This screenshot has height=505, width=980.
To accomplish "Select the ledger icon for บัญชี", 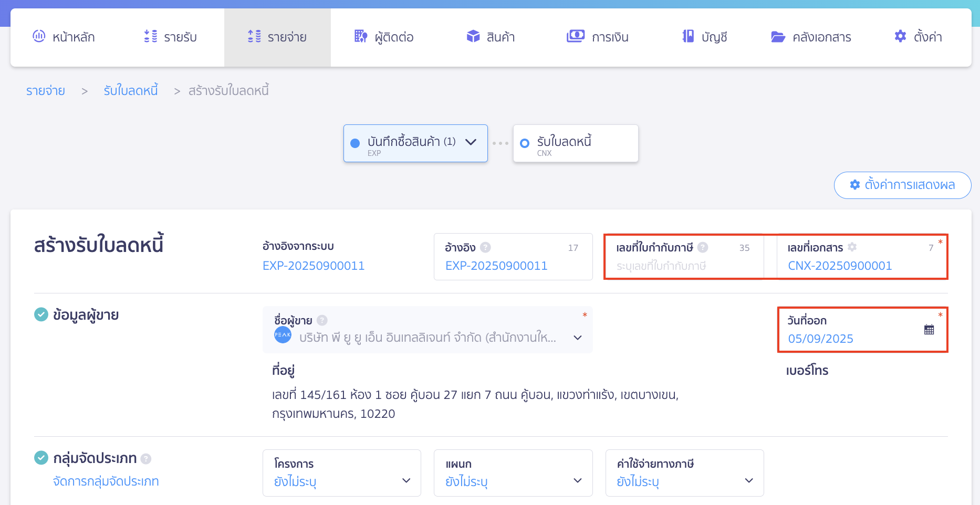I will (687, 36).
